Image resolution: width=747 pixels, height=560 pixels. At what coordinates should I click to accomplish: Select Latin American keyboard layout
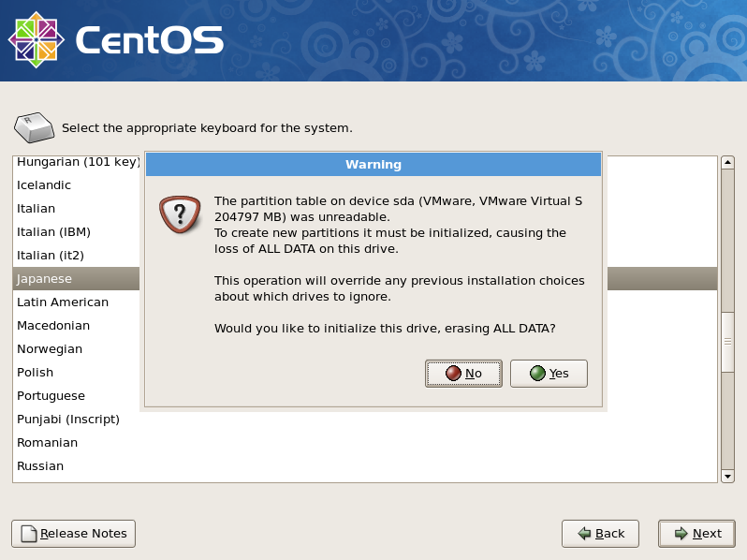[76, 302]
